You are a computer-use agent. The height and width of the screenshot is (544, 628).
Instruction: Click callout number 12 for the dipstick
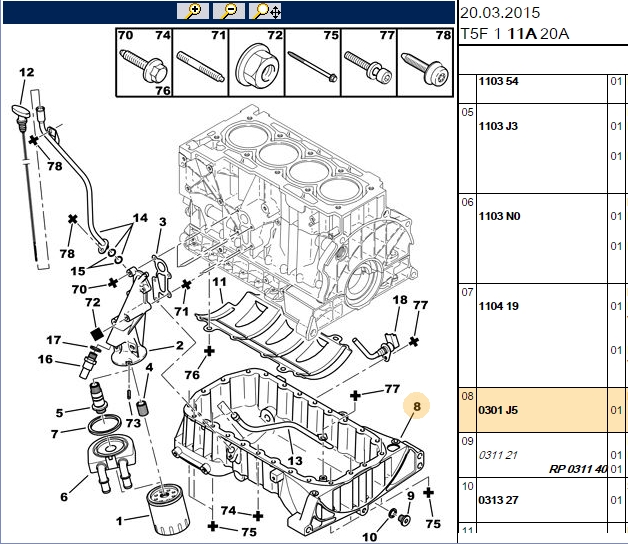coord(27,73)
